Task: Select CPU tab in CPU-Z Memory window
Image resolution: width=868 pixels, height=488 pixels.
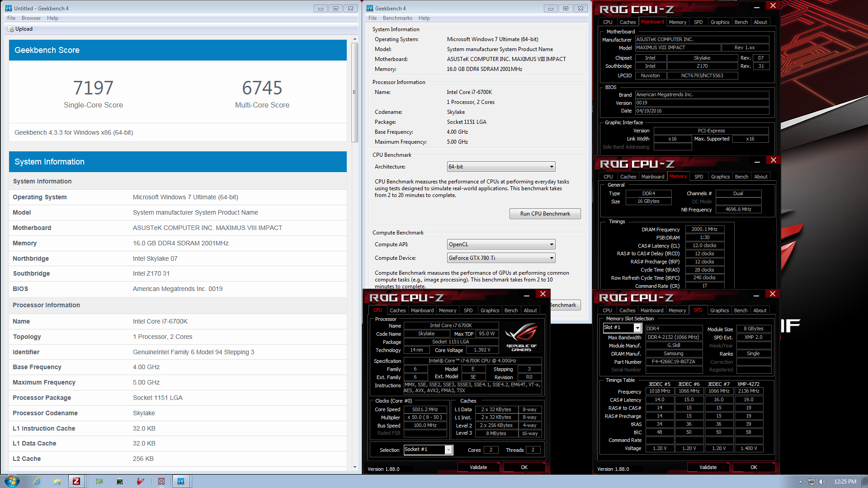Action: (608, 177)
